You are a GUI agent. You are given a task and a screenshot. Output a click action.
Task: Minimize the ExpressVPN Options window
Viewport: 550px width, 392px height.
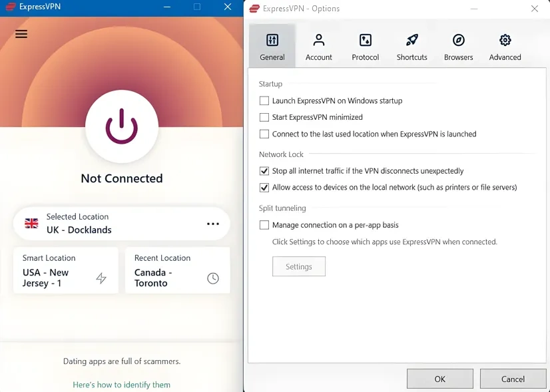click(x=474, y=9)
